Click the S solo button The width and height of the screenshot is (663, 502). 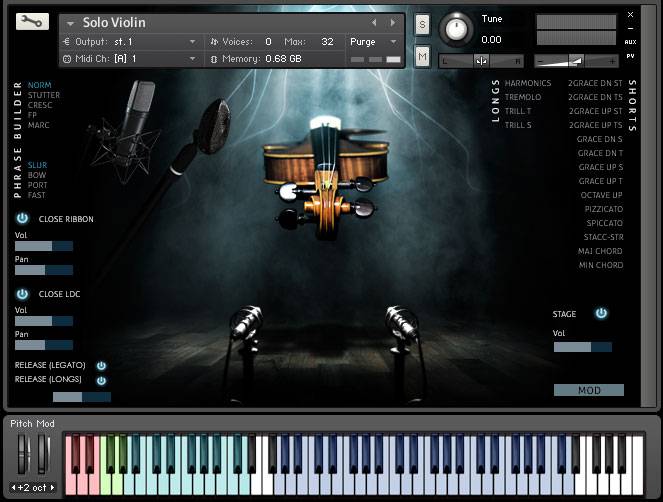pos(422,24)
